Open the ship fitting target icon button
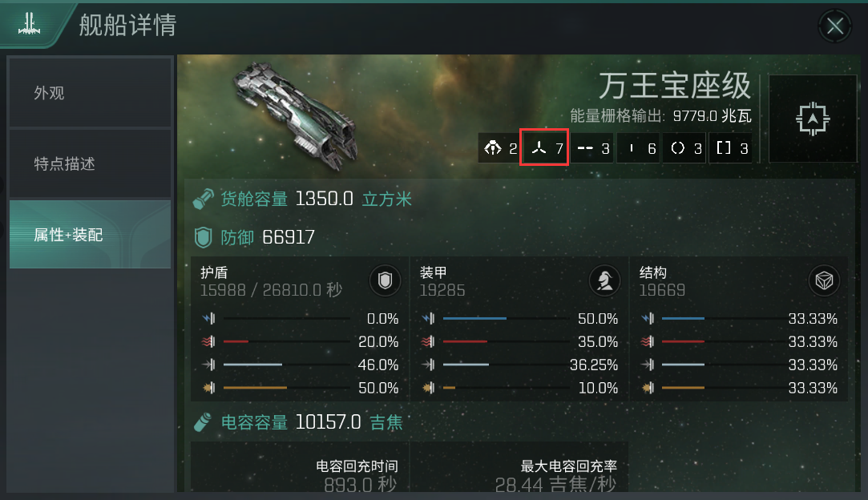Screen dimensions: 868x500 [812, 119]
